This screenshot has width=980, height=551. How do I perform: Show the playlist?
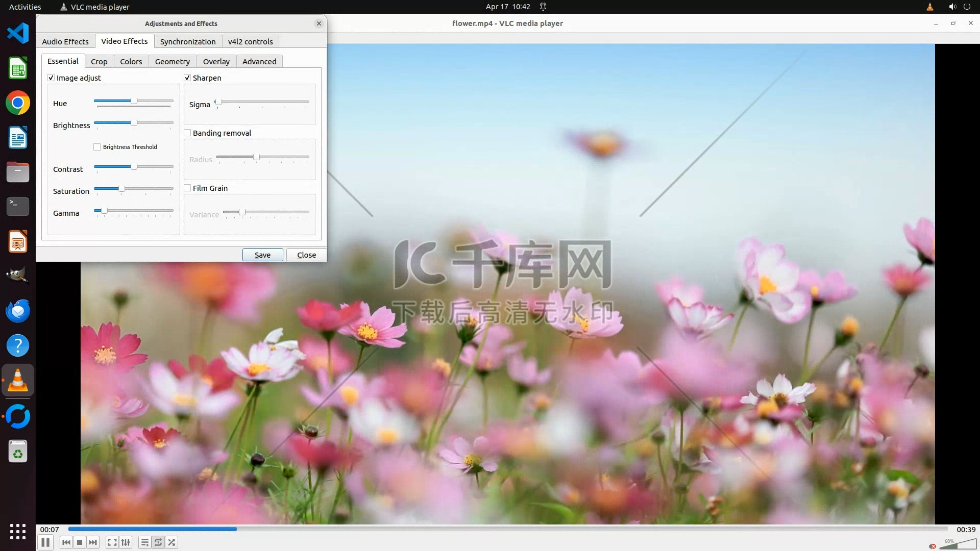pyautogui.click(x=145, y=542)
